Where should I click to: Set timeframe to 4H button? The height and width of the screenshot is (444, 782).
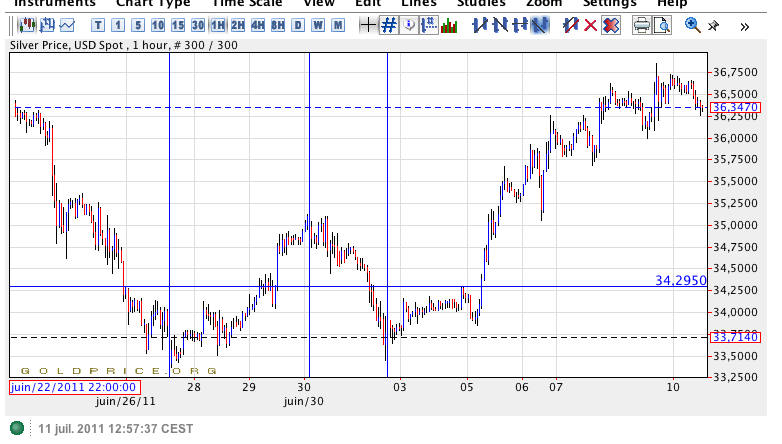(258, 25)
